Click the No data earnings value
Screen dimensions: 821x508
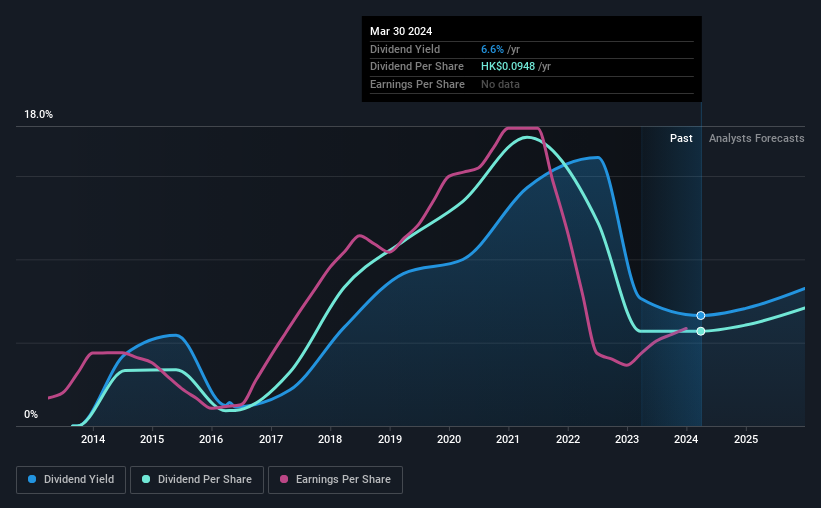(500, 84)
